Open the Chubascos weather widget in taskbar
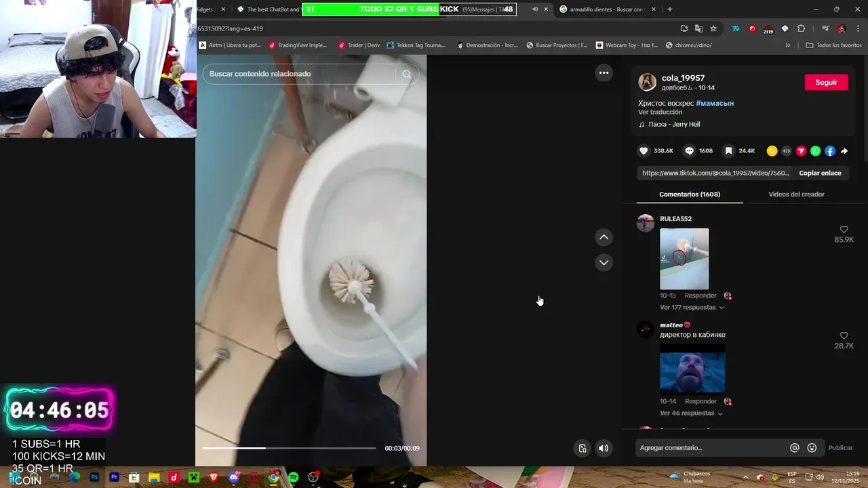The image size is (868, 488). (x=689, y=477)
